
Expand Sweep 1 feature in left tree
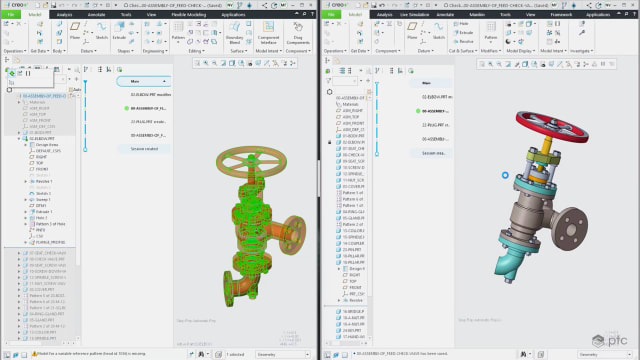26,200
